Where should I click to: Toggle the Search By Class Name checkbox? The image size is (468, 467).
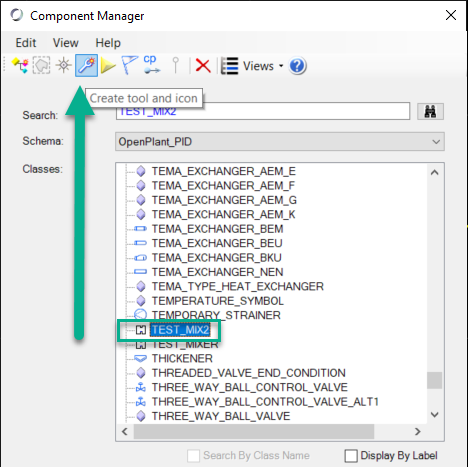193,456
